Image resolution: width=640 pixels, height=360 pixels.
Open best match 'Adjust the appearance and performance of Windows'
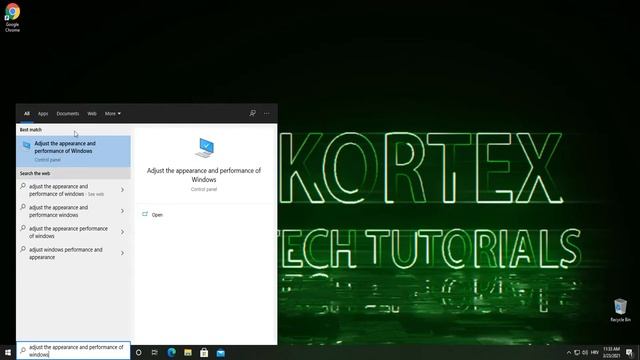[73, 151]
